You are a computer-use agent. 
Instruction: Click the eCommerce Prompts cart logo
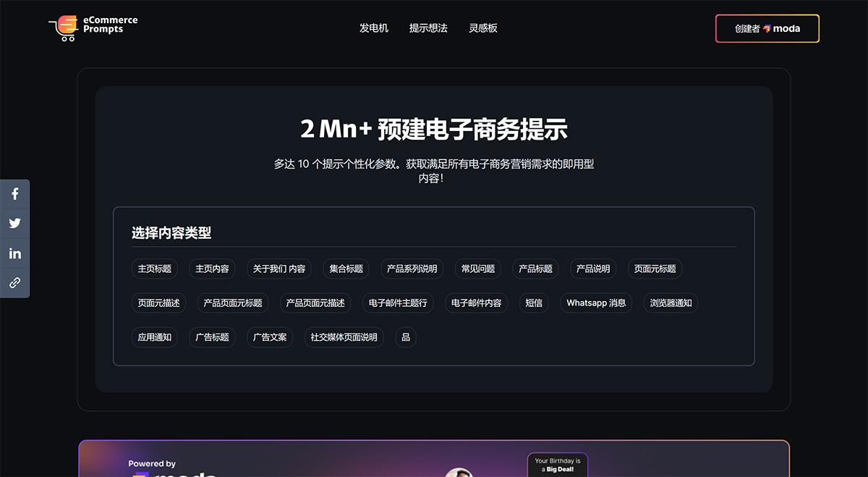coord(62,28)
